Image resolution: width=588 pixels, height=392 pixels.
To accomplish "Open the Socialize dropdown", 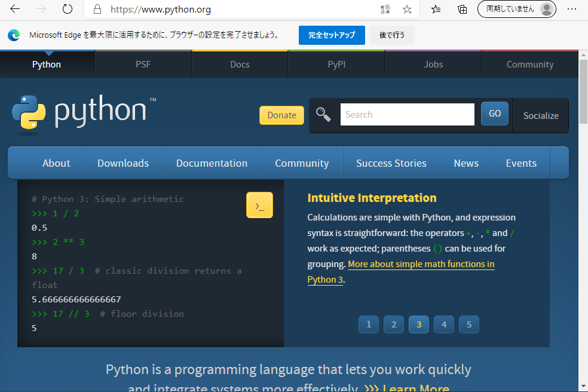I will coord(541,115).
